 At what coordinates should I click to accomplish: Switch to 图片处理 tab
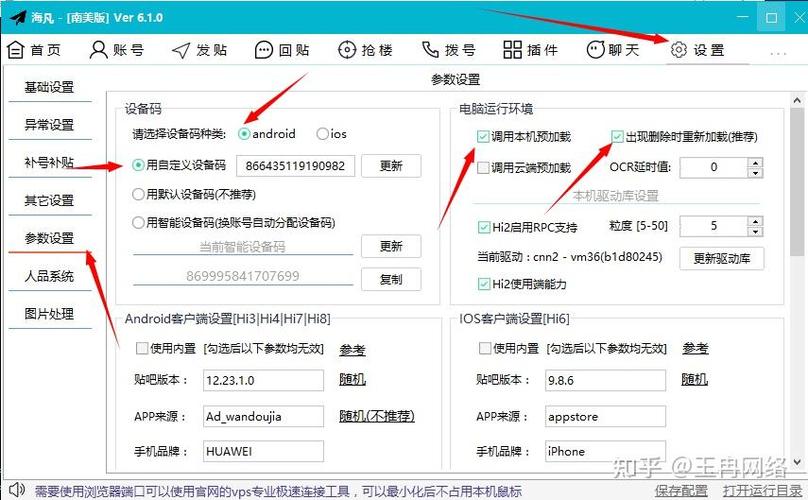(49, 314)
